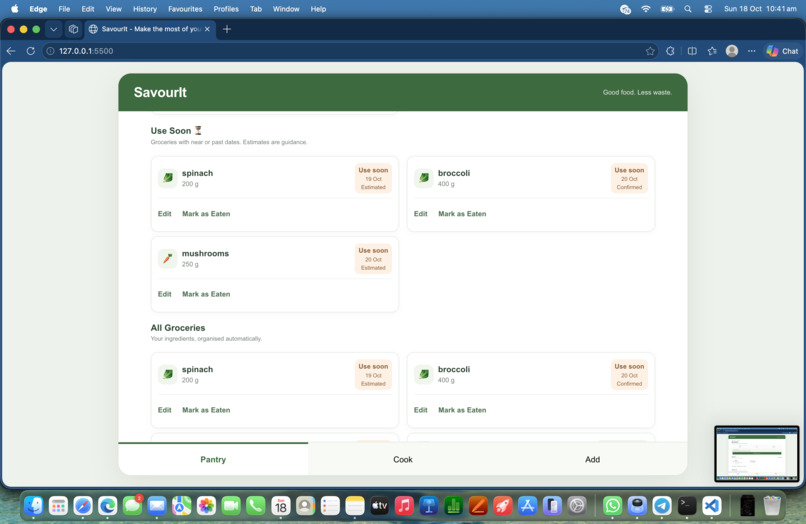The width and height of the screenshot is (806, 524).
Task: Open the Window menu
Action: click(286, 9)
